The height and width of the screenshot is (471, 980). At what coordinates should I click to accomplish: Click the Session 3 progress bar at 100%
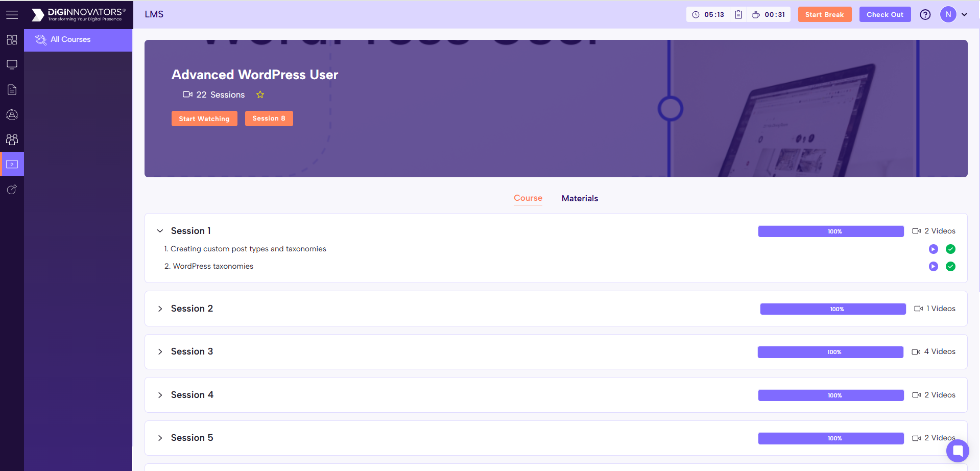(x=830, y=352)
